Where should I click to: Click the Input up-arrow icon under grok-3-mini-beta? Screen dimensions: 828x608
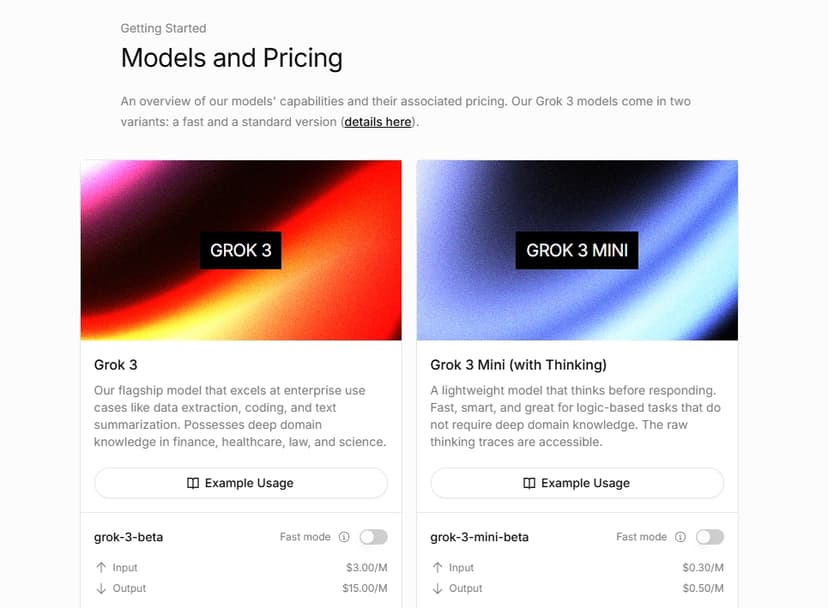coord(436,567)
